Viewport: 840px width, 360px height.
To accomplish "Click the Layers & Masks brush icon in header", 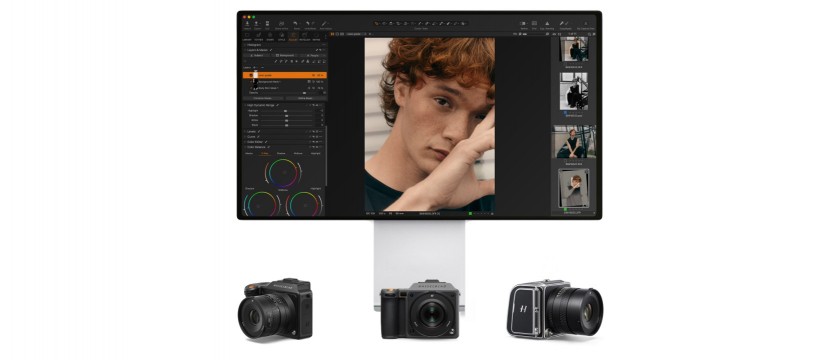I will click(x=271, y=50).
